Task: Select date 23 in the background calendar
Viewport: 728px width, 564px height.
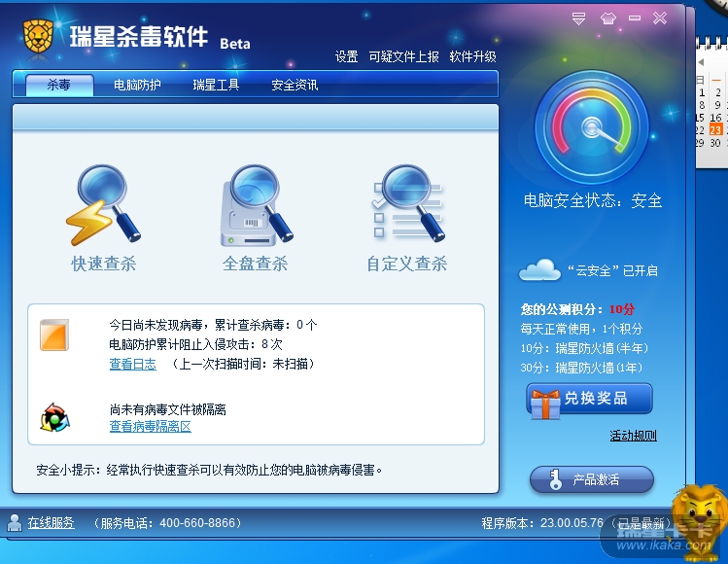Action: 715,130
